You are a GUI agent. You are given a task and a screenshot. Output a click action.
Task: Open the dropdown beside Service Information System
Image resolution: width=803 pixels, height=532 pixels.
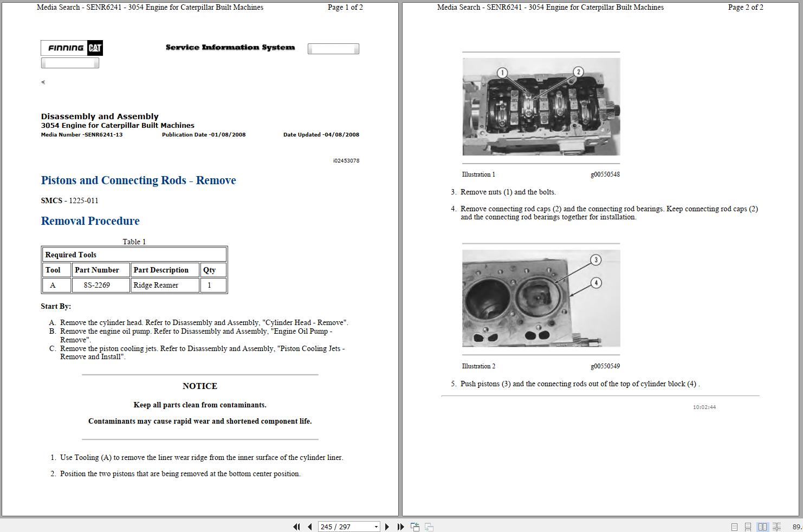click(x=333, y=48)
